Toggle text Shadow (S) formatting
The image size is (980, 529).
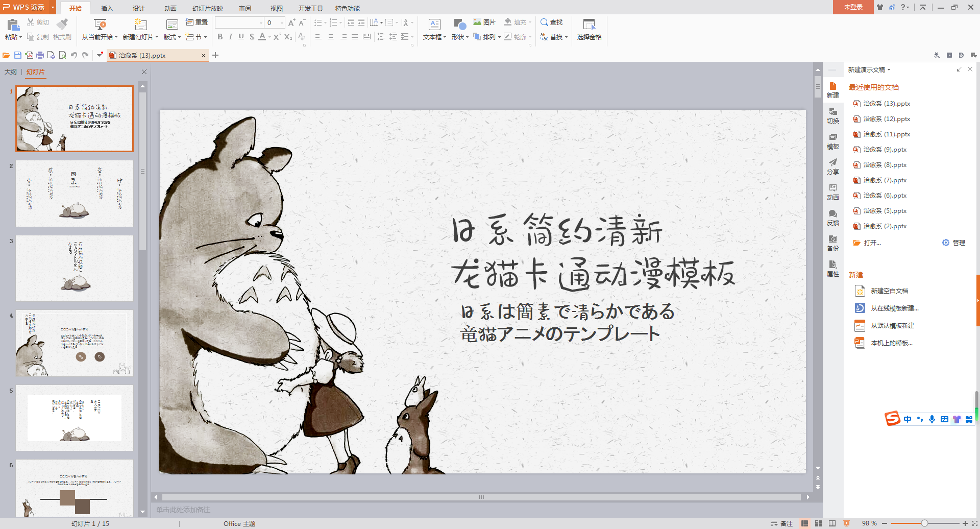252,37
